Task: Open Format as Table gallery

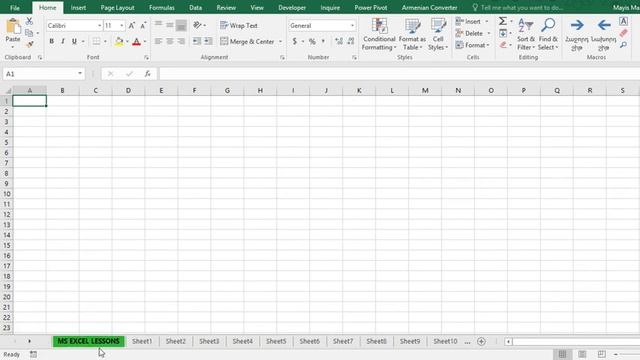Action: coord(412,34)
